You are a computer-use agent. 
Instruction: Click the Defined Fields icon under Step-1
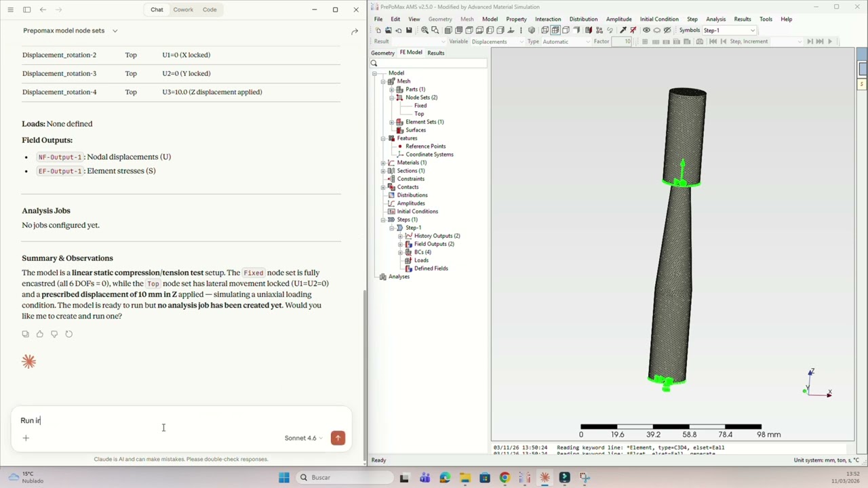408,268
